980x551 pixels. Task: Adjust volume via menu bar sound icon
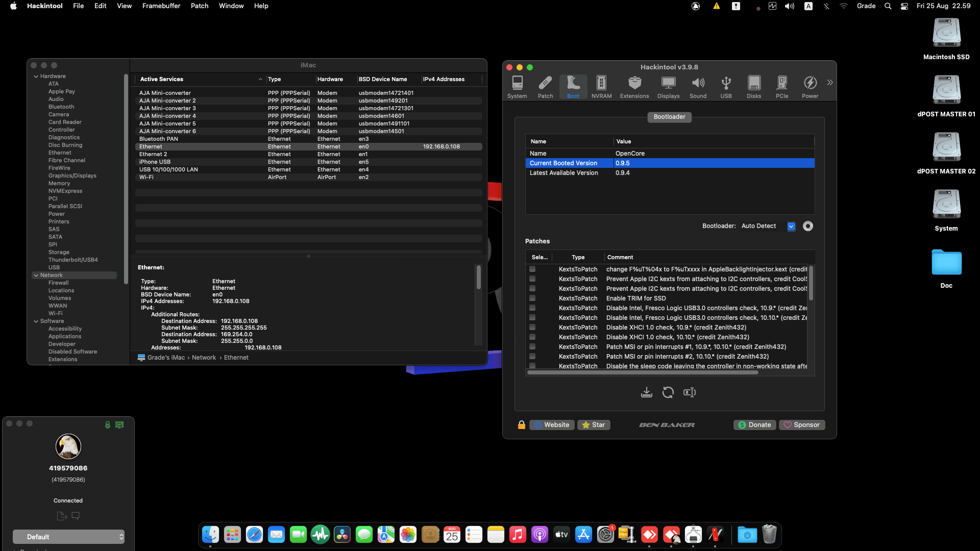coord(790,6)
